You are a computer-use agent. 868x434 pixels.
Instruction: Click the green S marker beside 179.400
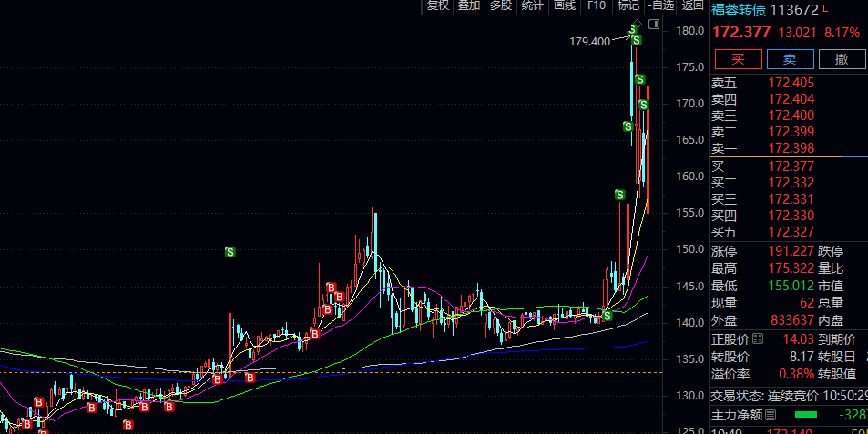click(x=637, y=40)
